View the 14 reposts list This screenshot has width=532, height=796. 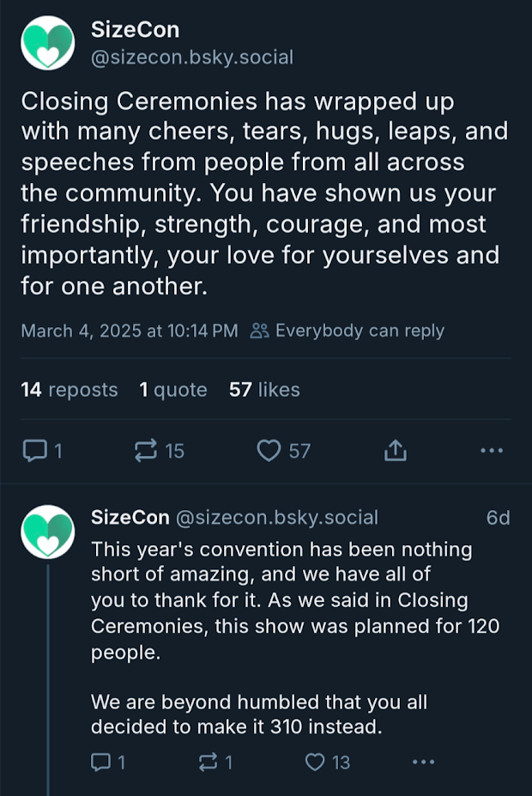pos(69,390)
